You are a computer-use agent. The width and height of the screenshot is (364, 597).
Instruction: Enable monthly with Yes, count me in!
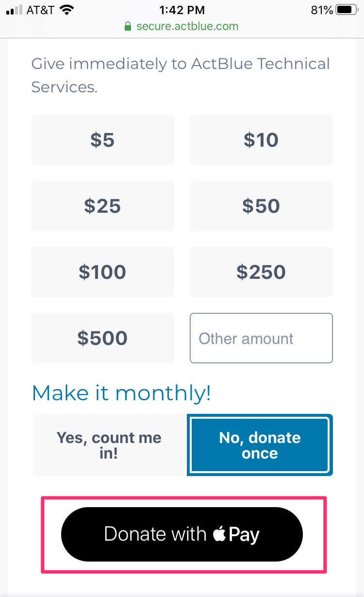click(x=109, y=445)
